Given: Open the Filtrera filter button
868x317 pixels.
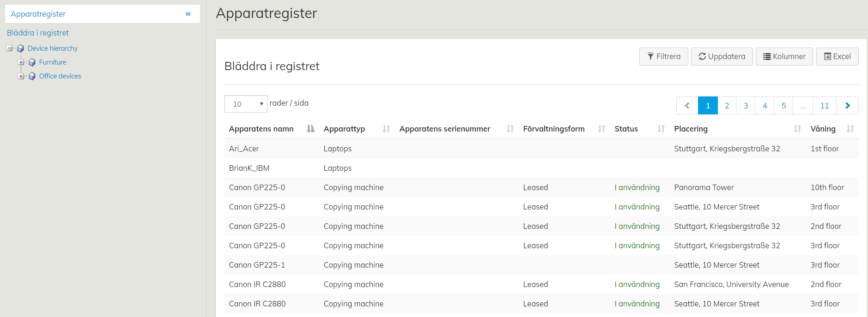Looking at the screenshot, I should point(663,56).
